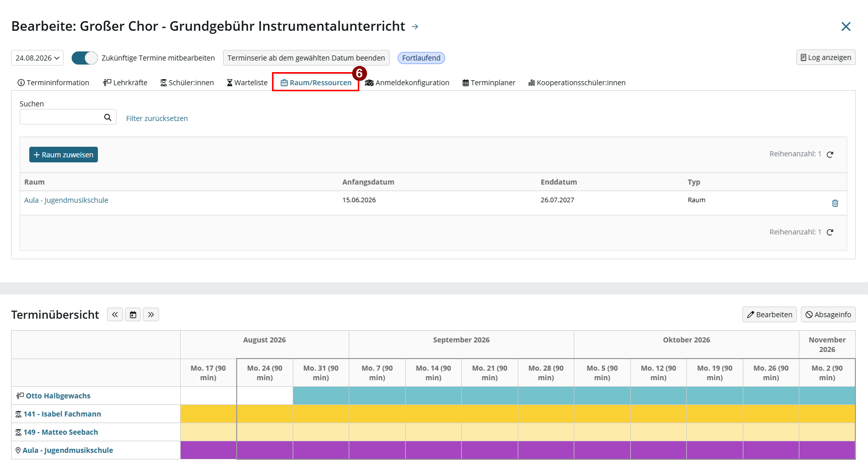Go to next period in Terminübersicht

point(151,315)
